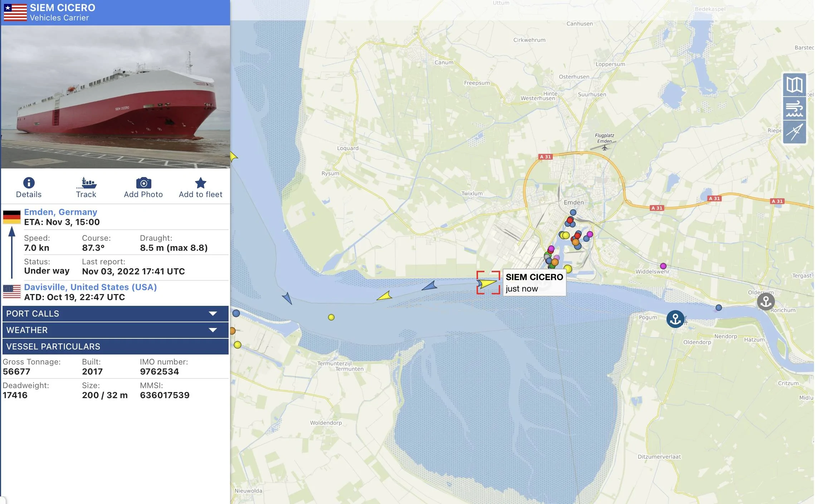Click blue vessel dot at left map edge
Viewport: 815px width, 504px height.
point(236,313)
